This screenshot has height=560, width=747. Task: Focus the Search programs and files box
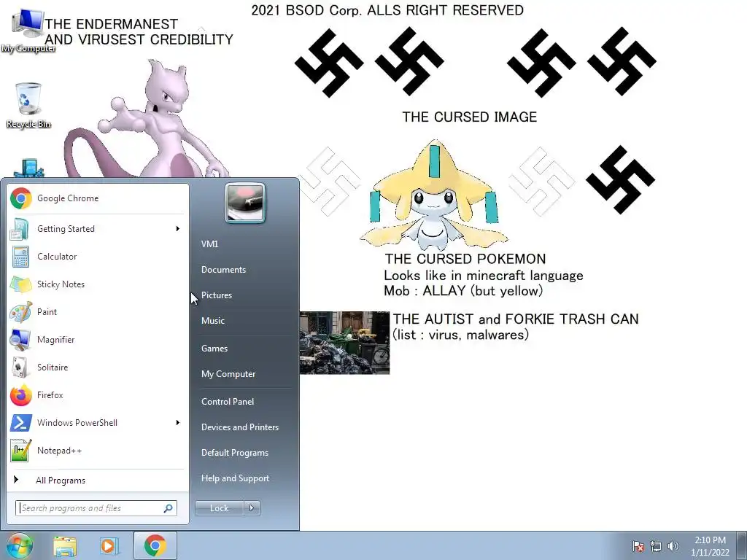pyautogui.click(x=96, y=508)
